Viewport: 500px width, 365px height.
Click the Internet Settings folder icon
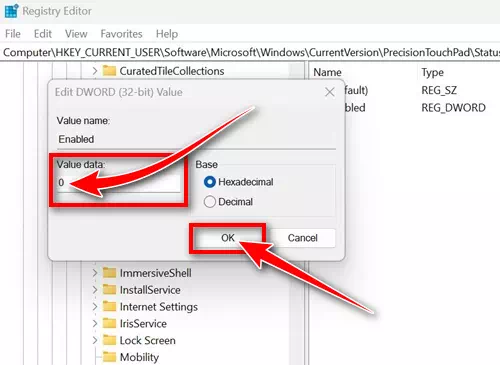[x=109, y=306]
